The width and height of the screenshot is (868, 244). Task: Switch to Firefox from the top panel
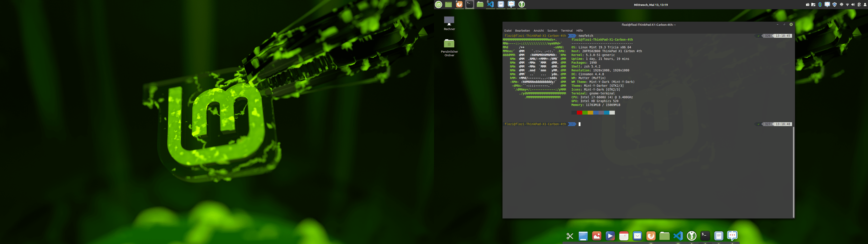(x=459, y=4)
